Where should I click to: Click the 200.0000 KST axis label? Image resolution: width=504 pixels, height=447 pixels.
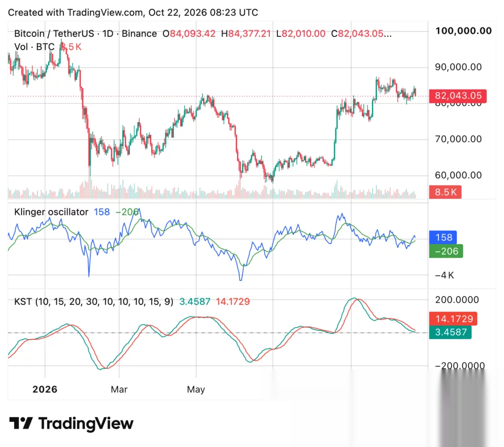pyautogui.click(x=457, y=300)
